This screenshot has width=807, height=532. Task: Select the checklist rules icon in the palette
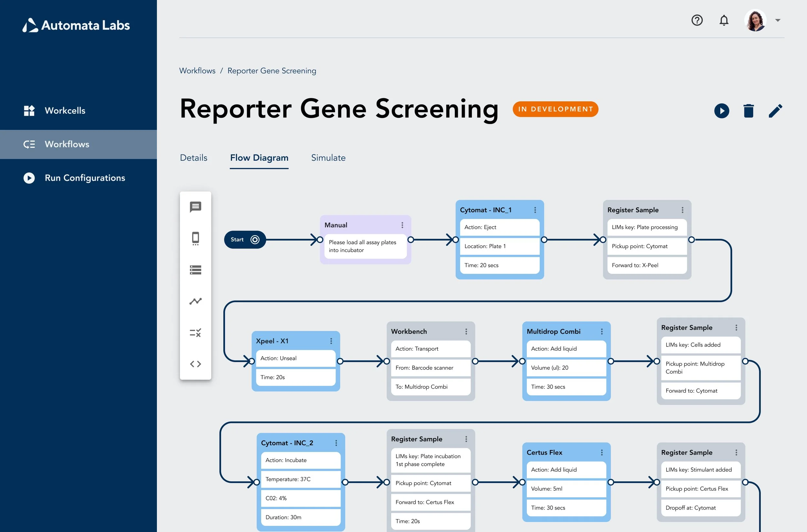tap(195, 333)
